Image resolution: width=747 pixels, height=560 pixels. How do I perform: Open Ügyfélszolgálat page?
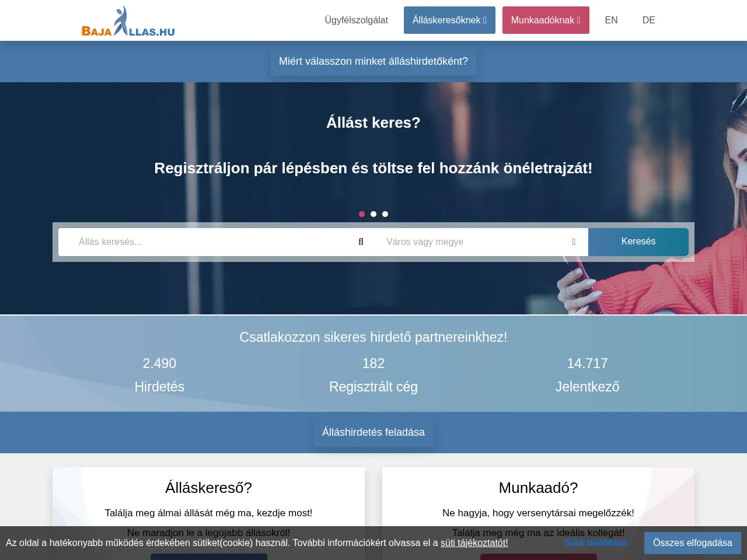pyautogui.click(x=356, y=20)
